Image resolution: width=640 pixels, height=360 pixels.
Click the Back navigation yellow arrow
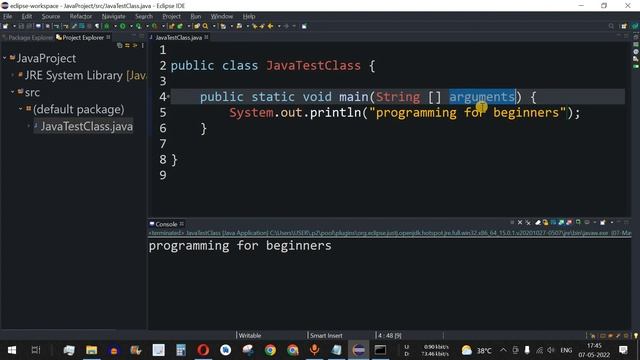270,26
